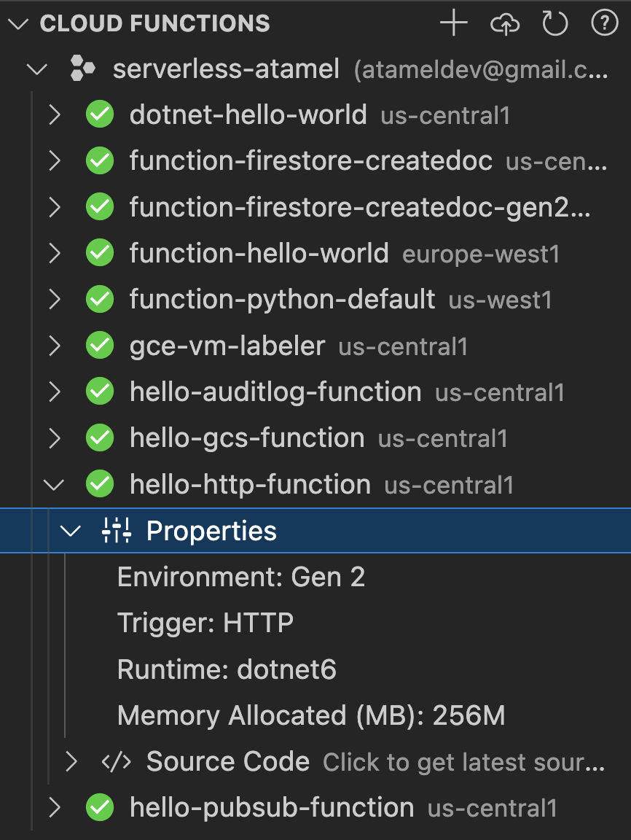
Task: Collapse the CLOUD FUNCTIONS section
Action: tap(17, 24)
